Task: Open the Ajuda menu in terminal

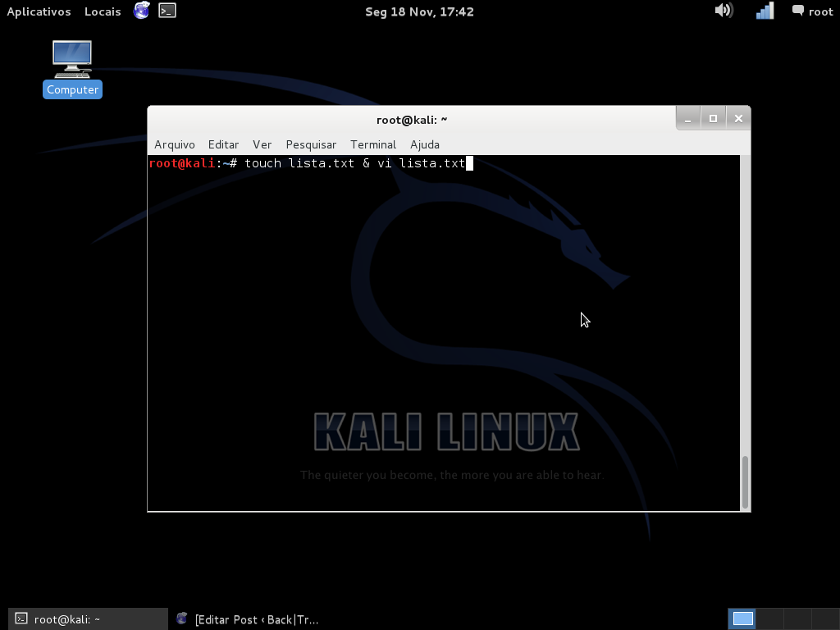Action: [x=425, y=144]
